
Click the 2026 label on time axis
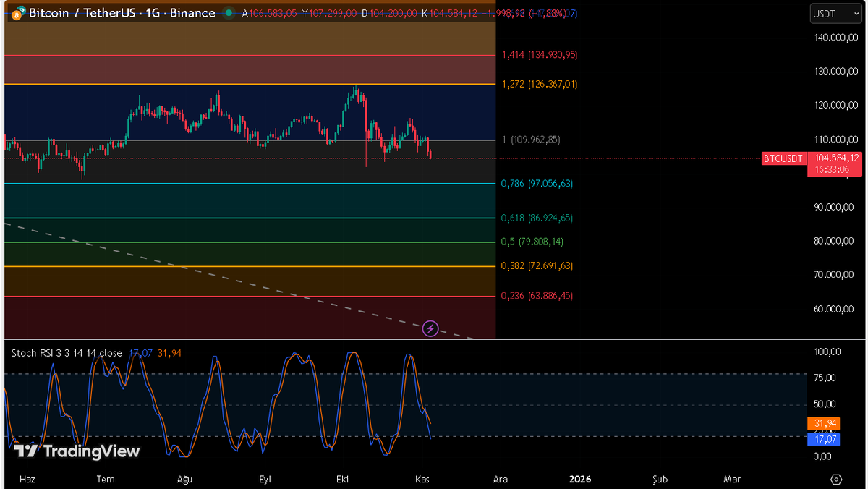pos(580,479)
